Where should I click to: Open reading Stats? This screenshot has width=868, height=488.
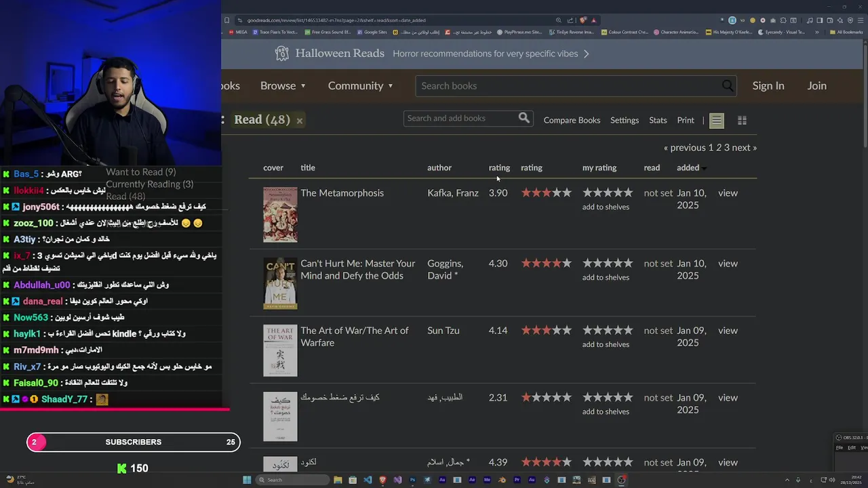tap(658, 120)
